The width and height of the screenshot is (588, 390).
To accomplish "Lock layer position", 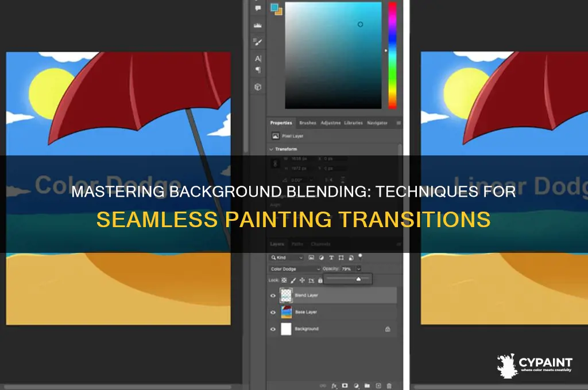I will (x=302, y=280).
